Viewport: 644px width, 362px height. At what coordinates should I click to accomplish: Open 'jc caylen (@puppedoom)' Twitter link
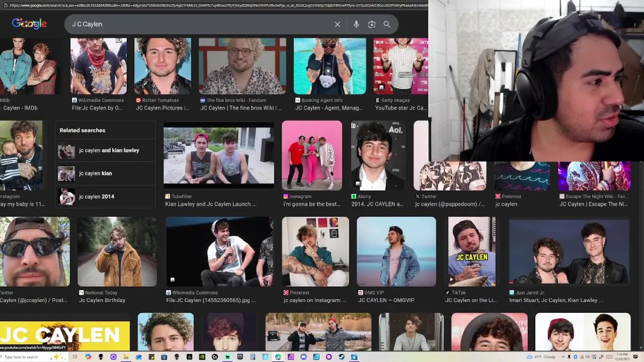pyautogui.click(x=450, y=204)
